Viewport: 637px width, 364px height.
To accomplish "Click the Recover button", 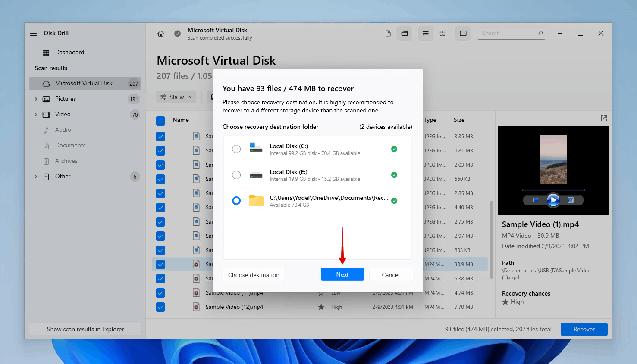I will point(584,329).
